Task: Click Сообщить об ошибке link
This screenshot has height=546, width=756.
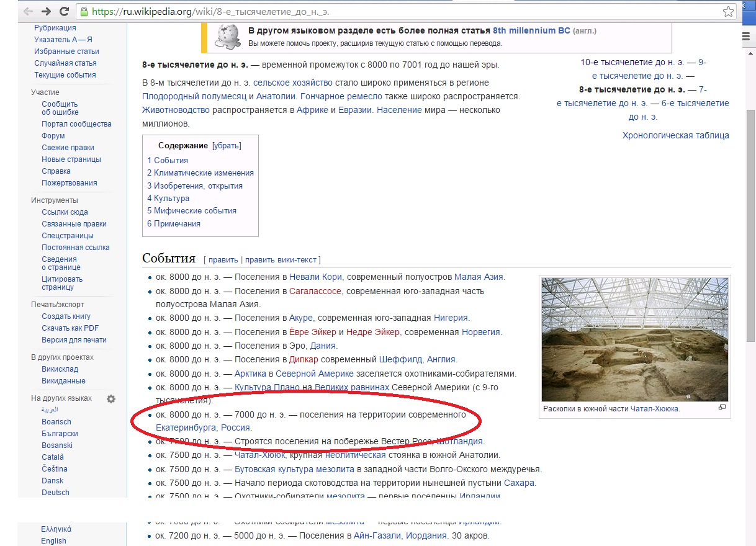Action: pyautogui.click(x=60, y=109)
